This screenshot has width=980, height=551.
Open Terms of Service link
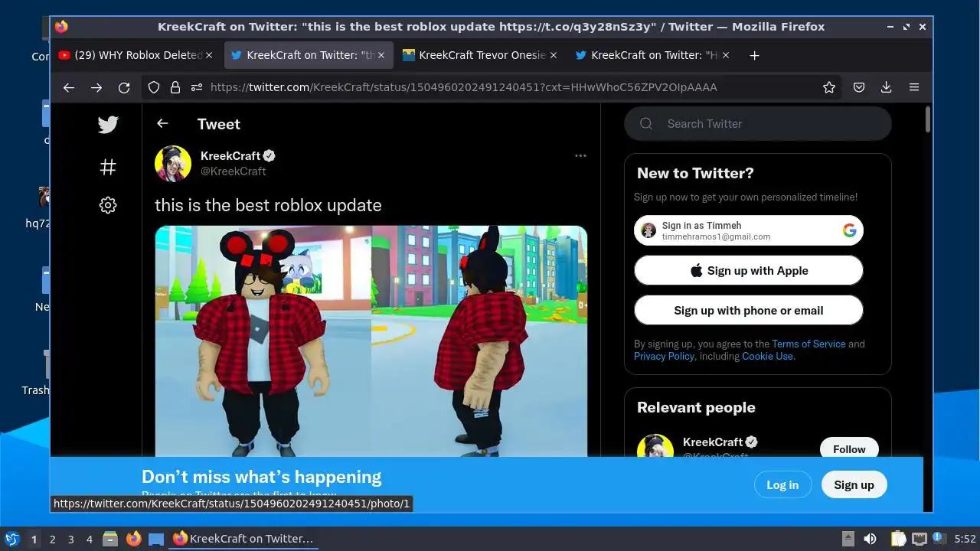[x=808, y=344]
